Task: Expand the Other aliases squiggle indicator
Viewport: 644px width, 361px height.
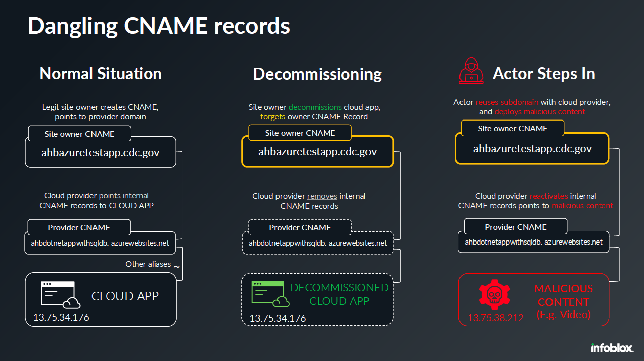Action: click(175, 267)
